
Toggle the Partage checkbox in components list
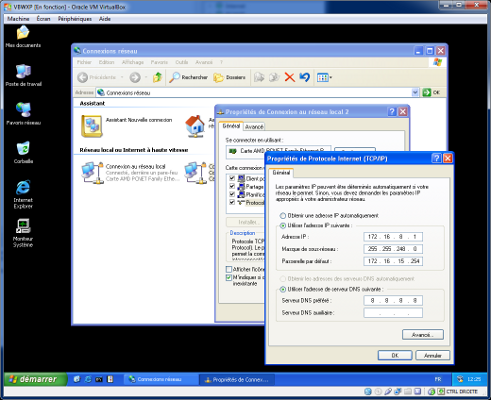pos(232,186)
